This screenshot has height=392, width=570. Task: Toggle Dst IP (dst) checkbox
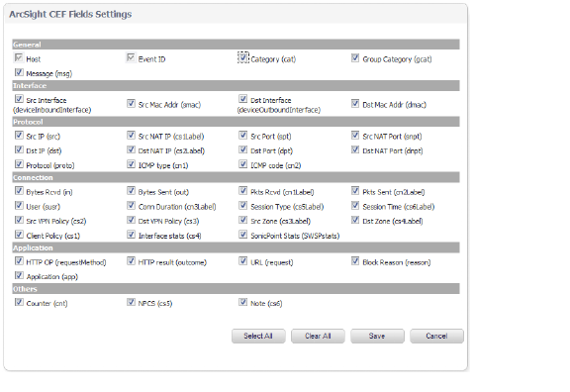19,149
